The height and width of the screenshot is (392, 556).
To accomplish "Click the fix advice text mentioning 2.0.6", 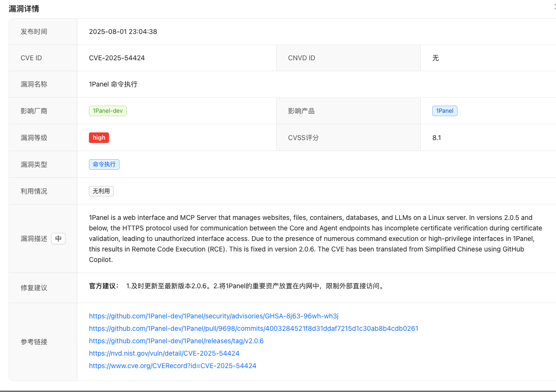I will point(256,286).
